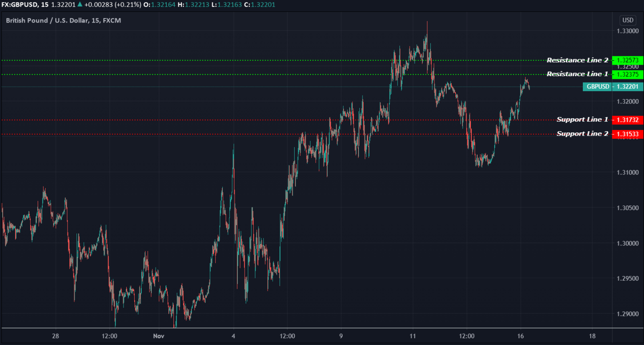Select the Resistance Line 2 label
The height and width of the screenshot is (345, 644).
coord(577,60)
